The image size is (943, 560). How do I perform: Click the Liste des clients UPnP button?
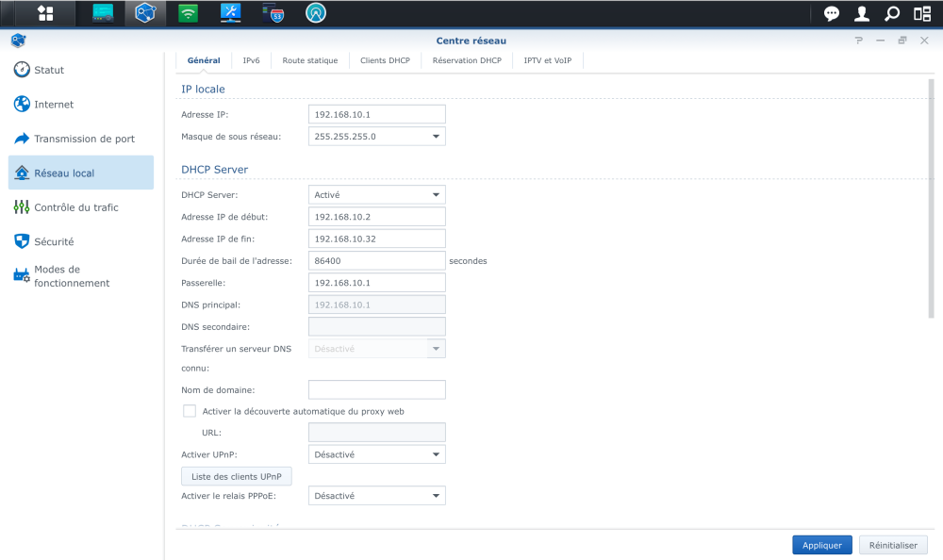[236, 476]
